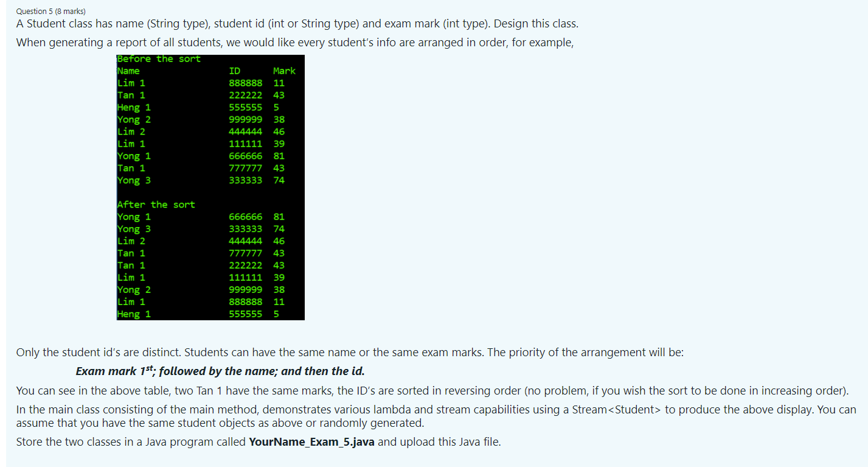Click the ID column header in the console
Screen dimensions: 868x467
point(234,71)
